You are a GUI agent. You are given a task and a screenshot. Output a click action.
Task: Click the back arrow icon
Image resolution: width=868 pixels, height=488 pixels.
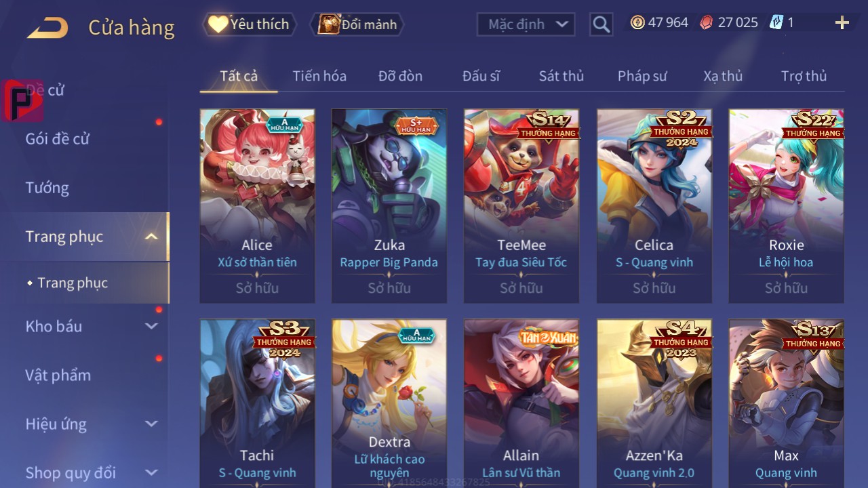[x=47, y=28]
